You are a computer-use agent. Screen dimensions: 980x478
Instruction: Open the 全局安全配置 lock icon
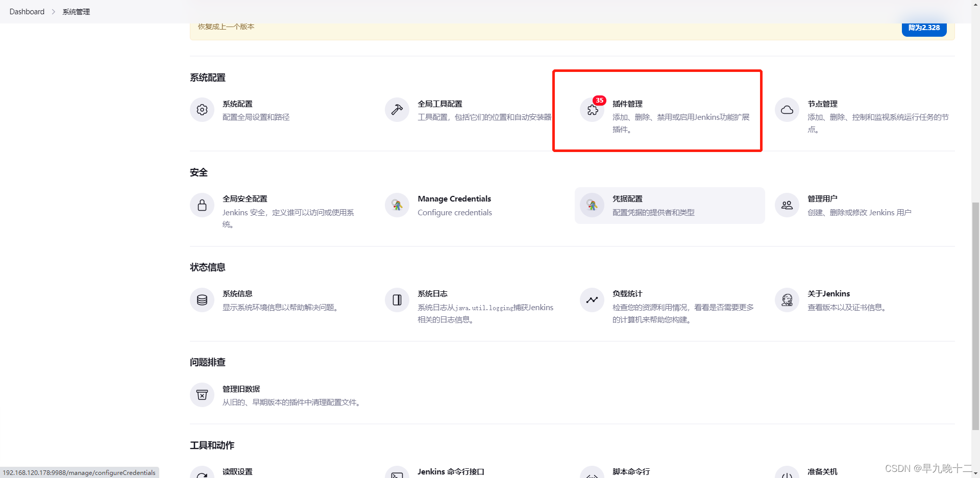point(202,205)
